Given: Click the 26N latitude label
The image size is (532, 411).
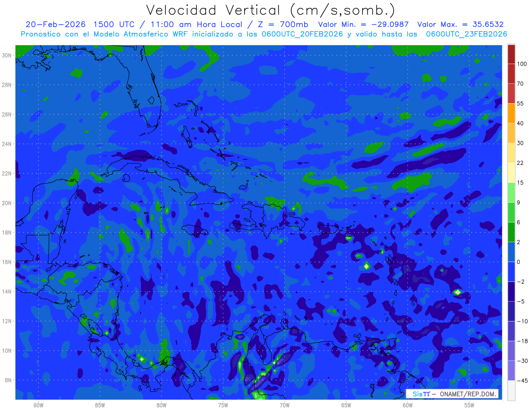Looking at the screenshot, I should pos(8,114).
